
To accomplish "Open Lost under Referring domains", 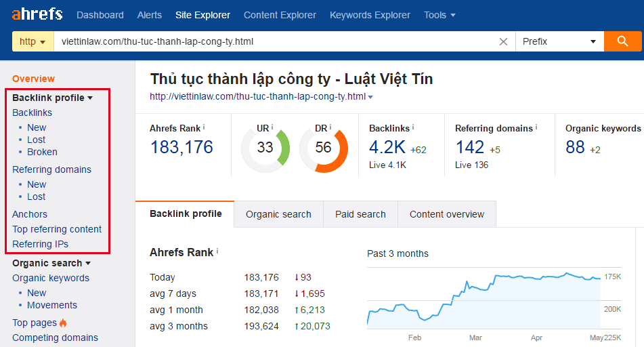I will click(36, 197).
